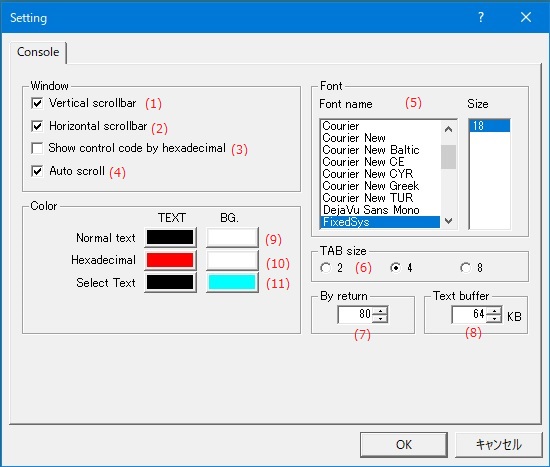This screenshot has width=550, height=467.
Task: Open the Console tab
Action: (x=38, y=52)
